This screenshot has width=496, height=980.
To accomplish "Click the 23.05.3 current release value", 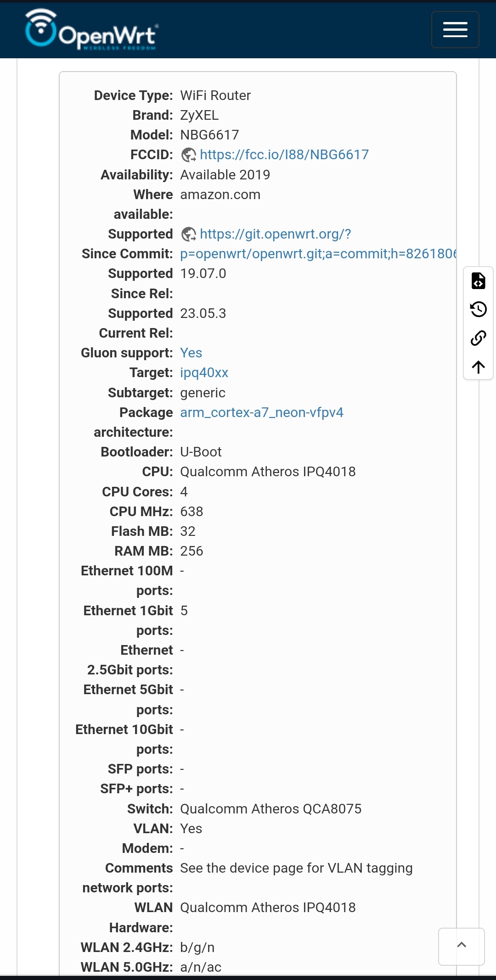I will 203,313.
